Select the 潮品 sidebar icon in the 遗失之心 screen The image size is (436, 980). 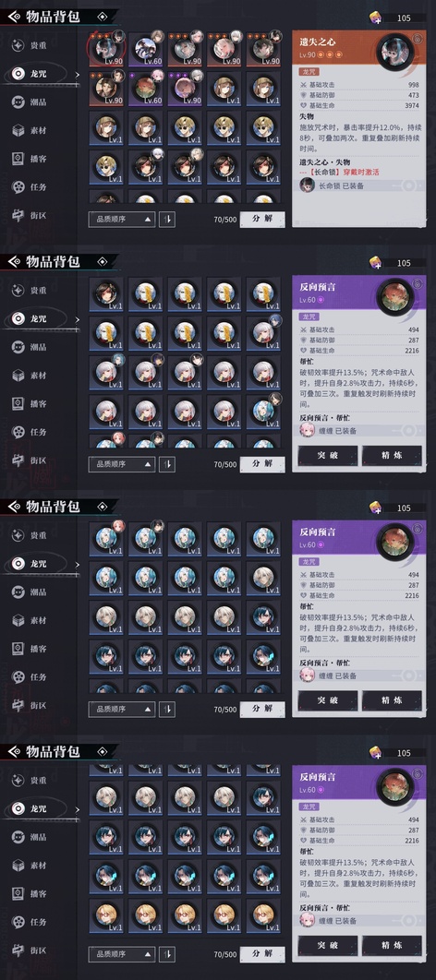pyautogui.click(x=18, y=102)
